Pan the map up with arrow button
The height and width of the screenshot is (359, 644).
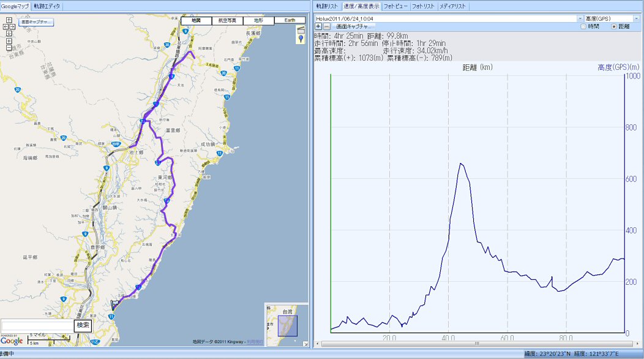tap(9, 20)
